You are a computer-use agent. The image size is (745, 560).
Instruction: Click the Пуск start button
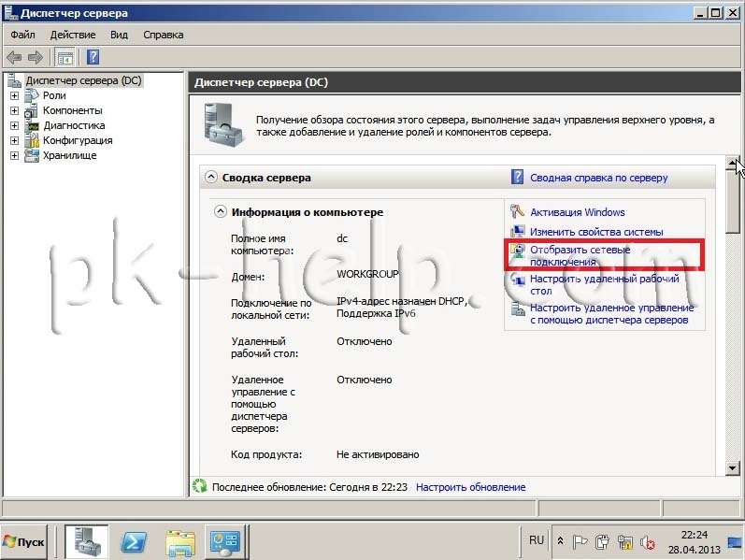coord(25,541)
